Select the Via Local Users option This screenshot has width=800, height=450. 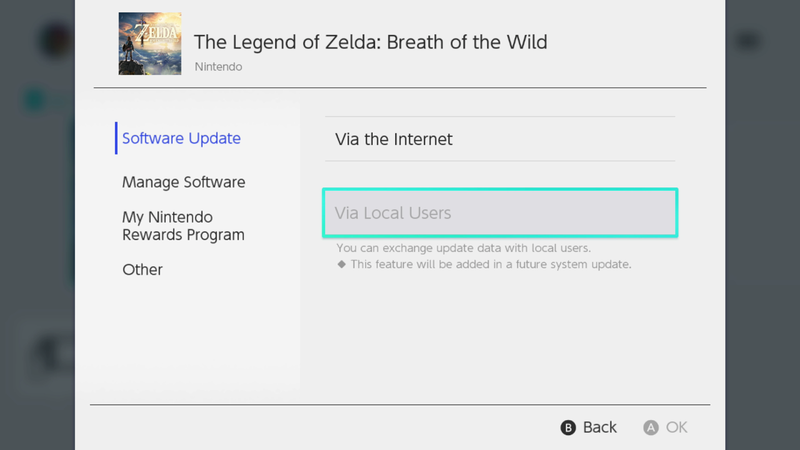500,213
